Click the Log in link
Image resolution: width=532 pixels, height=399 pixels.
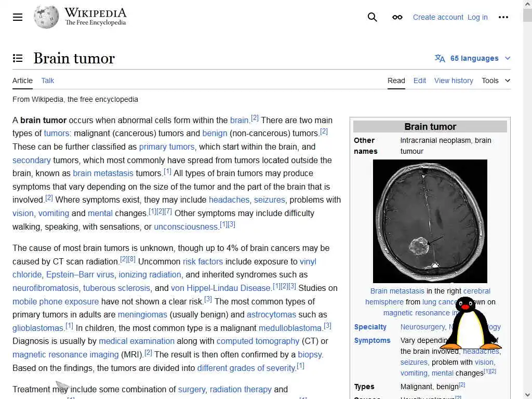coord(477,17)
